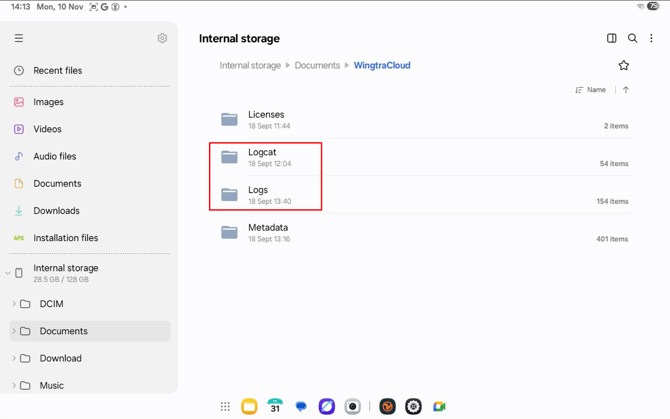Open search with magnifier icon
The height and width of the screenshot is (419, 670).
coord(632,38)
